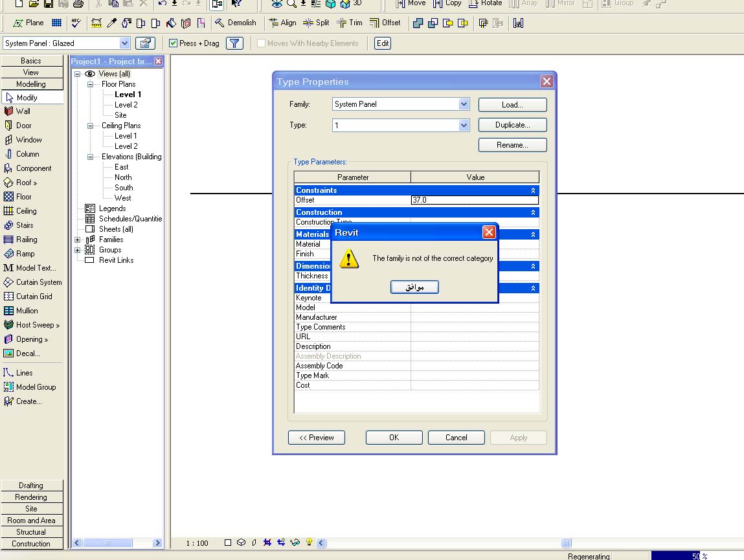Select the Door tool

pos(23,126)
